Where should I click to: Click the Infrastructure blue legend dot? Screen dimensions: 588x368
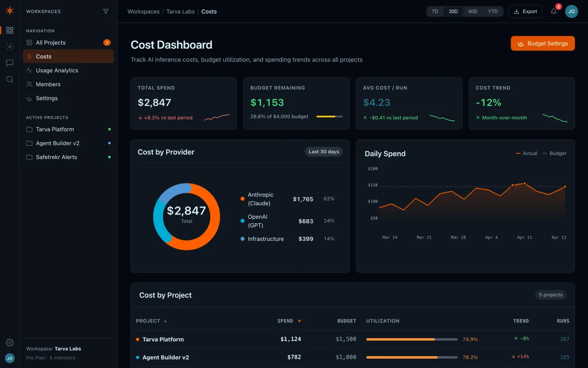pyautogui.click(x=242, y=239)
